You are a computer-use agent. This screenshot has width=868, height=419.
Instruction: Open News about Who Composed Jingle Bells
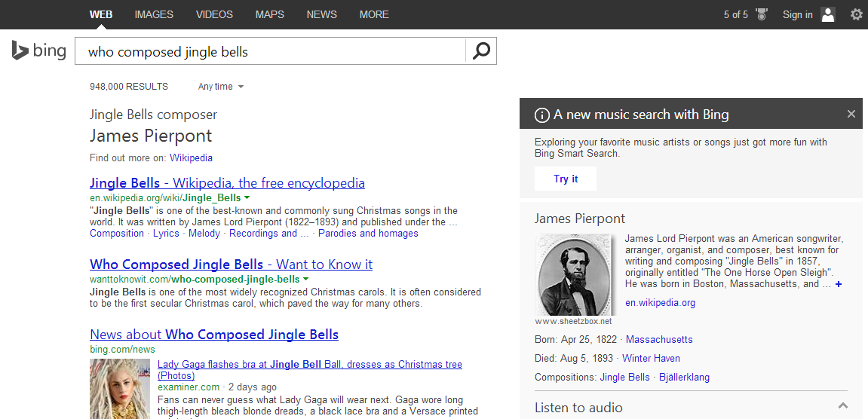214,335
